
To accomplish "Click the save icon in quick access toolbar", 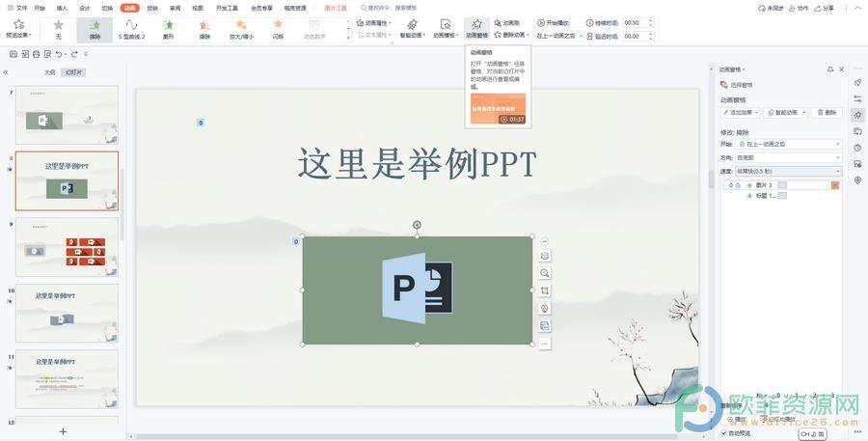I will click(14, 54).
